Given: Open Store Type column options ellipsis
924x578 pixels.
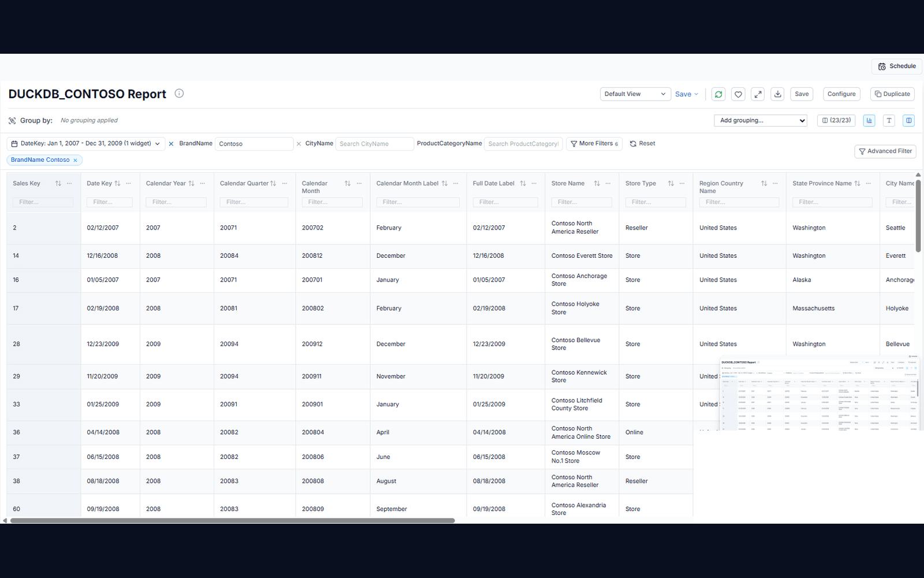Looking at the screenshot, I should point(682,183).
